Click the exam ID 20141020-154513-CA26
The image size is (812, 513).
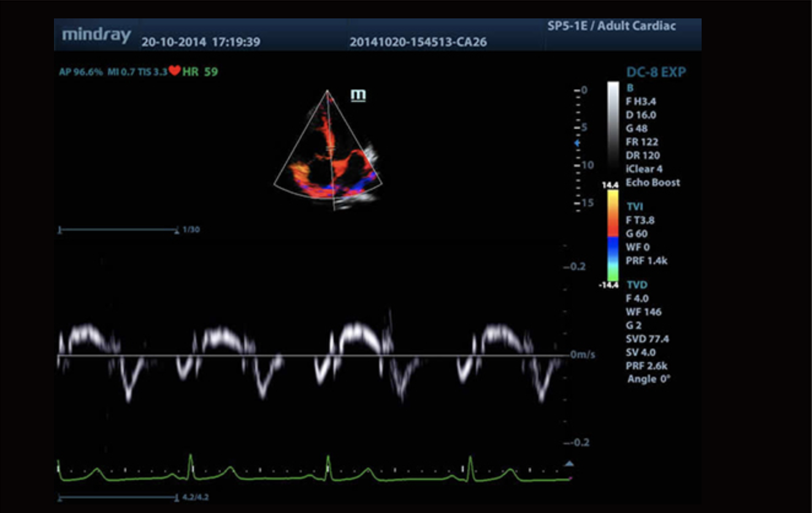tap(418, 42)
